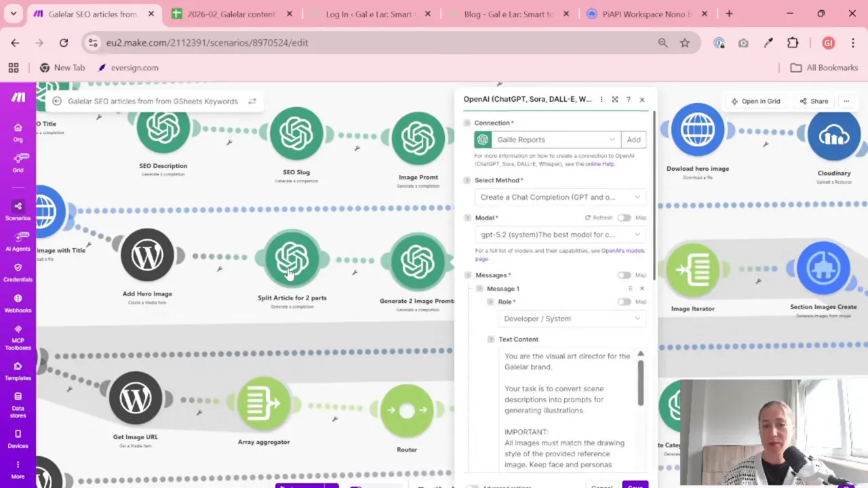Select the Generate 2 Image Promts module
This screenshot has height=488, width=868.
pos(418,262)
